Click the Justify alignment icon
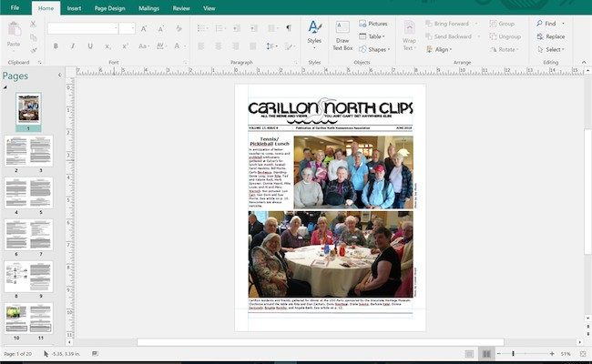This screenshot has width=592, height=364. click(x=253, y=46)
